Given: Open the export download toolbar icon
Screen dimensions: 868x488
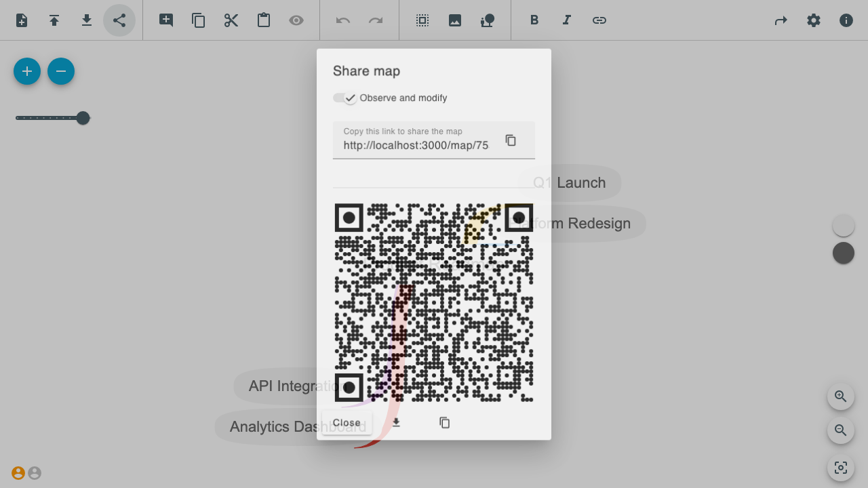Looking at the screenshot, I should coord(87,20).
